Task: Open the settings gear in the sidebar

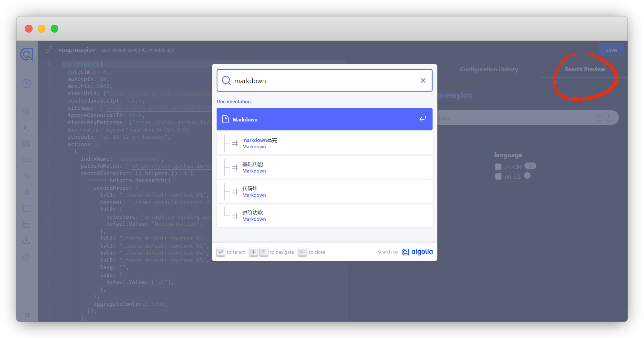Action: [27, 256]
